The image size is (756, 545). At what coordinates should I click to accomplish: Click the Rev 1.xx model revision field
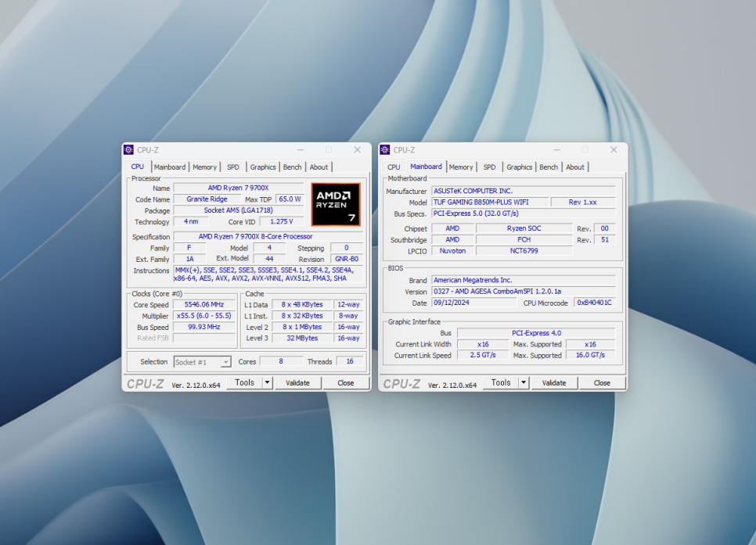tap(583, 202)
